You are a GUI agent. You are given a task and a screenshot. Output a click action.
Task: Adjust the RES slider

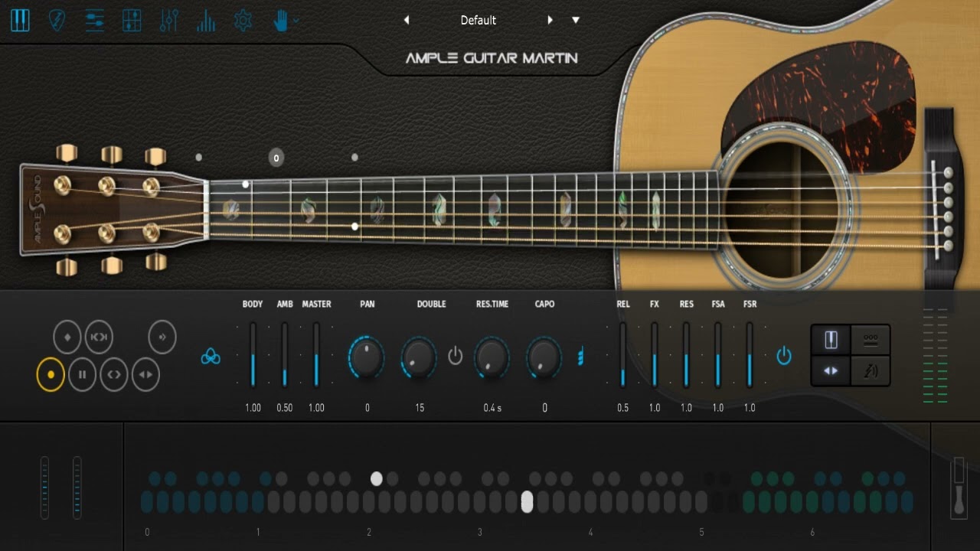click(686, 354)
